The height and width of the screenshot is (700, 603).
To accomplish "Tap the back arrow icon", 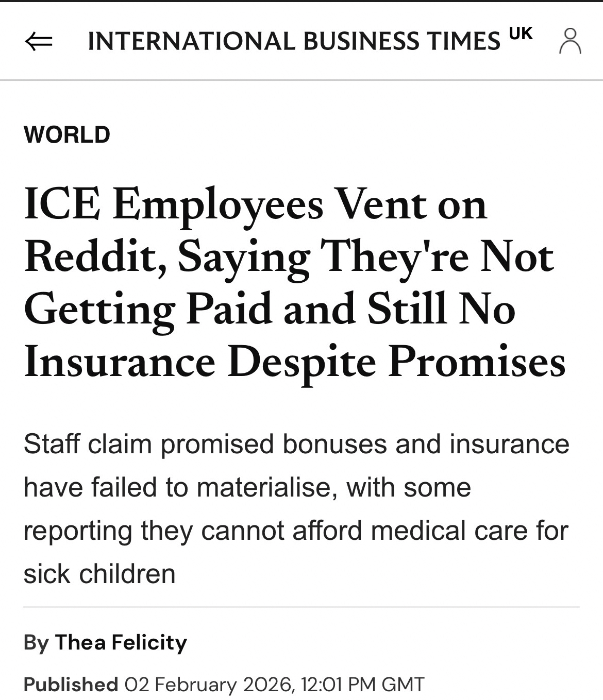I will tap(39, 42).
